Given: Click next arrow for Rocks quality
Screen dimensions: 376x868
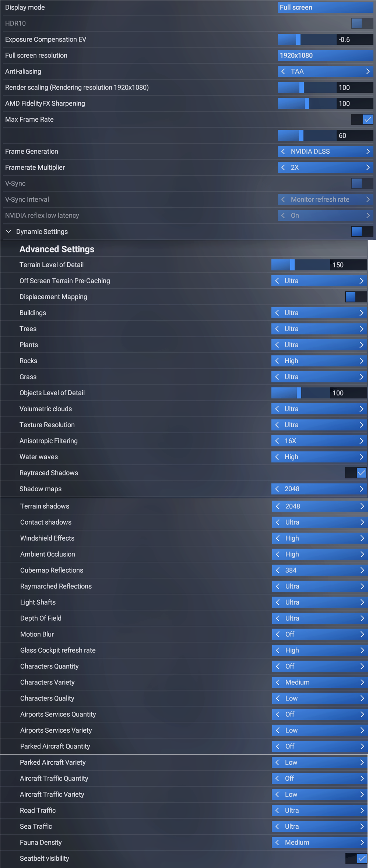Looking at the screenshot, I should 361,361.
